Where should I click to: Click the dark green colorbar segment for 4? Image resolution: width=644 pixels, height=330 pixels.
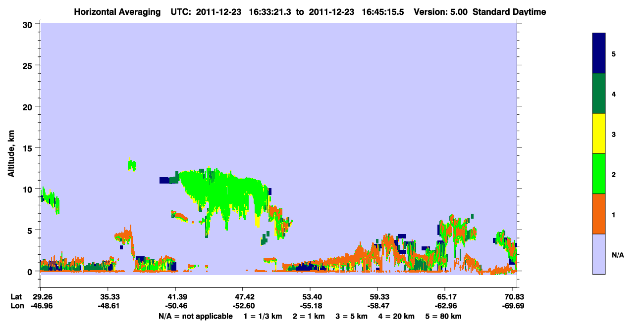pos(599,94)
